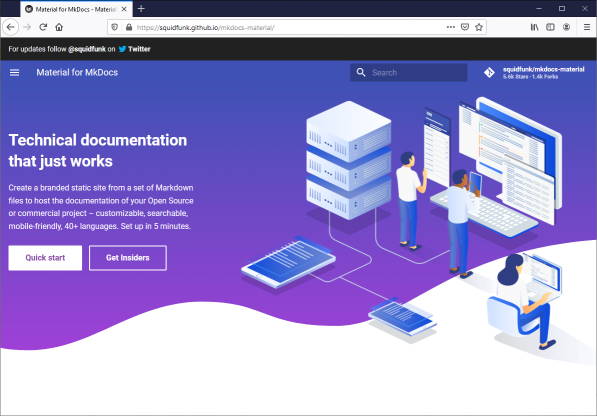The image size is (597, 416).
Task: Focus the Search input field
Action: (409, 72)
